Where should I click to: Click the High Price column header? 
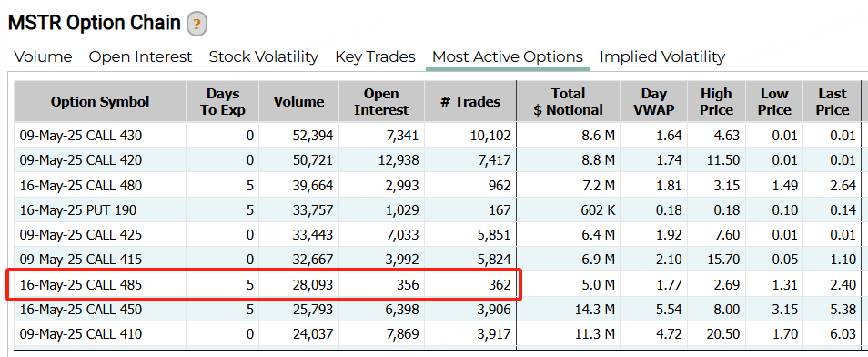pos(716,101)
